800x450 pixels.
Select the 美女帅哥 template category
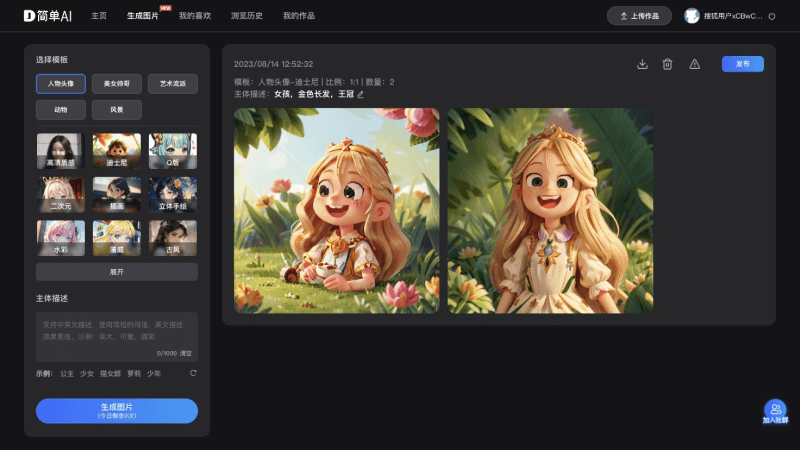(117, 84)
